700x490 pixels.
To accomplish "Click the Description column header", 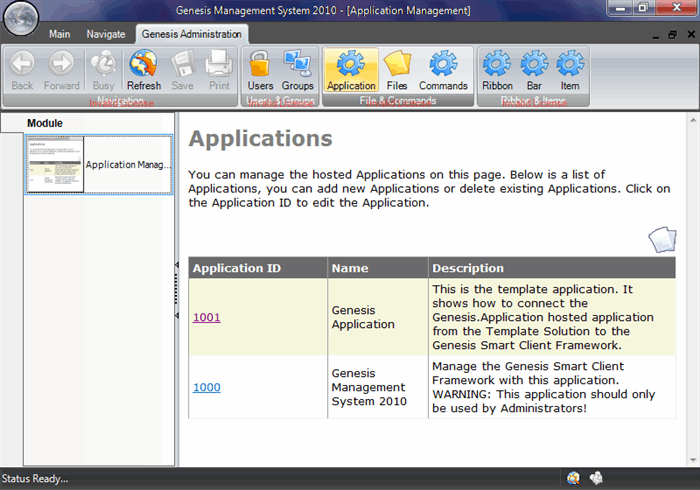I will pos(552,268).
